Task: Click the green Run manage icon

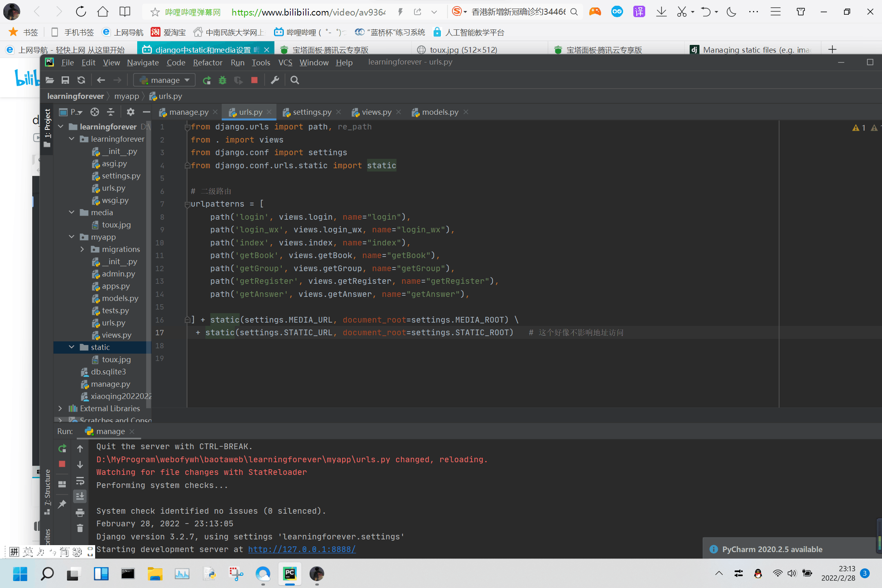Action: click(207, 80)
